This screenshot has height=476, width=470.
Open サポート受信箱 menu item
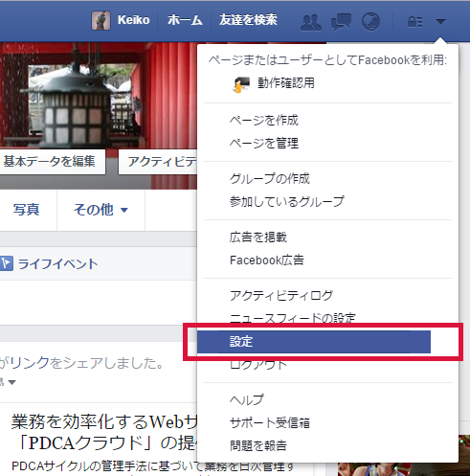coord(270,422)
